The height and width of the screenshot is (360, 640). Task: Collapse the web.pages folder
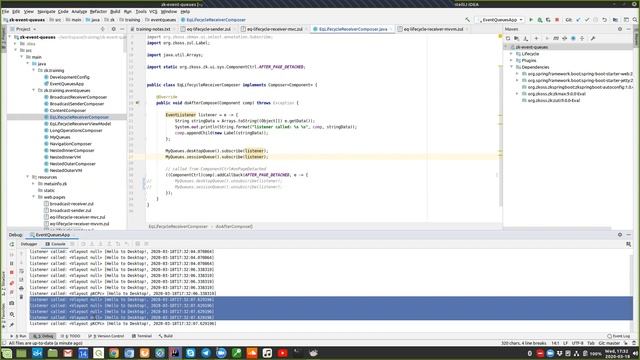coord(34,197)
